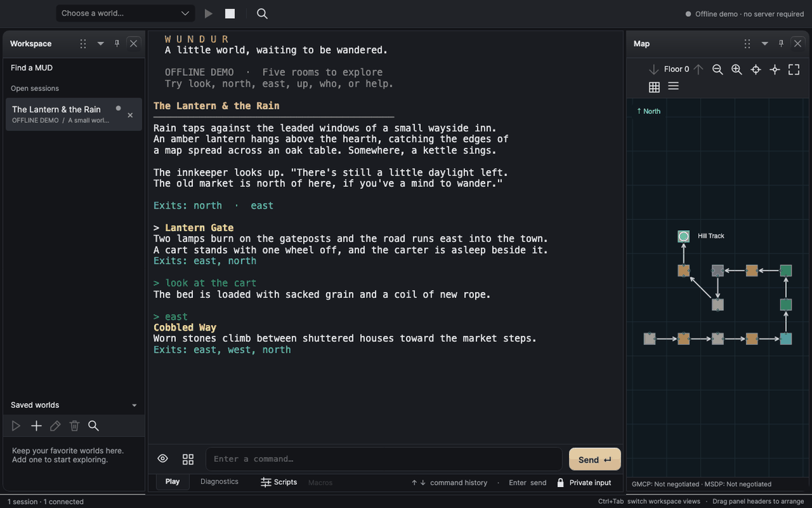This screenshot has height=508, width=812.
Task: Focus the 'Enter a command…' input field
Action: pos(384,459)
